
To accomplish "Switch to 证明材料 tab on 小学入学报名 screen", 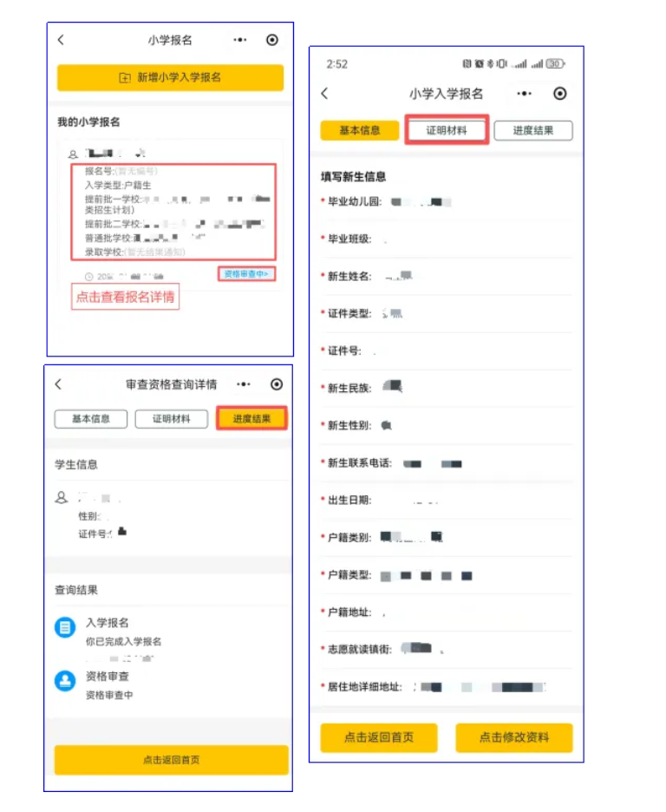I will pyautogui.click(x=447, y=131).
